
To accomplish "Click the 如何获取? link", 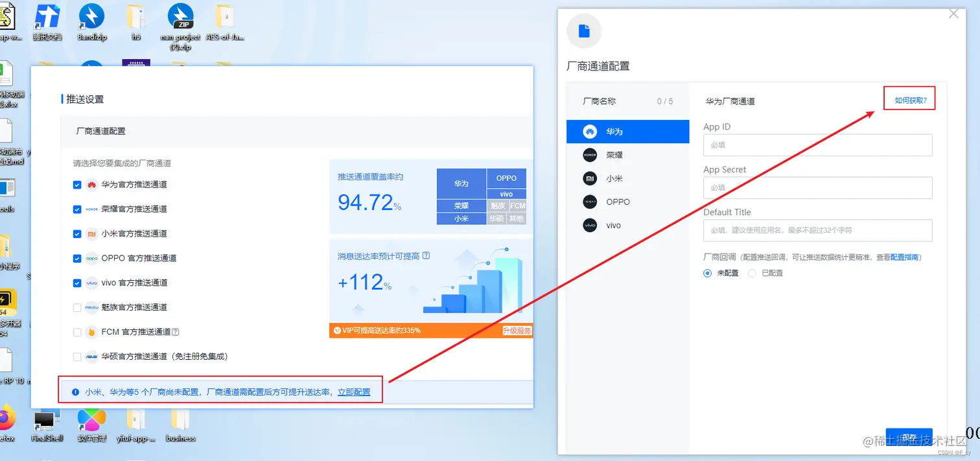I will [x=911, y=100].
